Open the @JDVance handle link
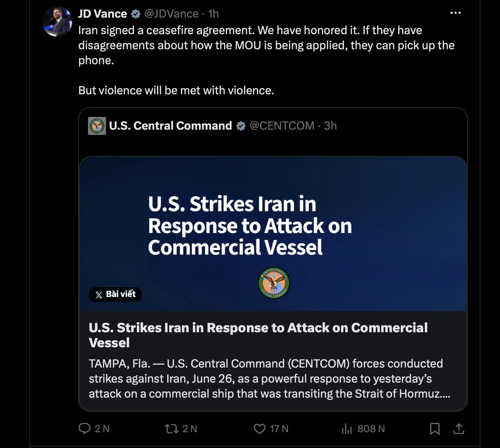Image resolution: width=500 pixels, height=448 pixels. click(x=171, y=14)
